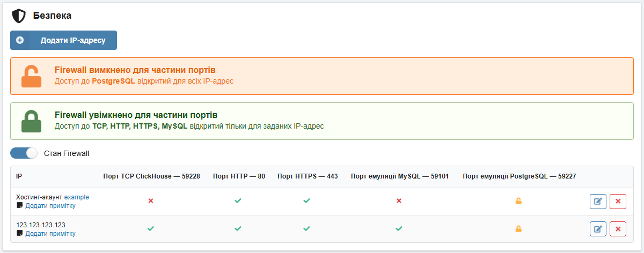Delete the 123.123.123.123 IP entry

pos(618,229)
